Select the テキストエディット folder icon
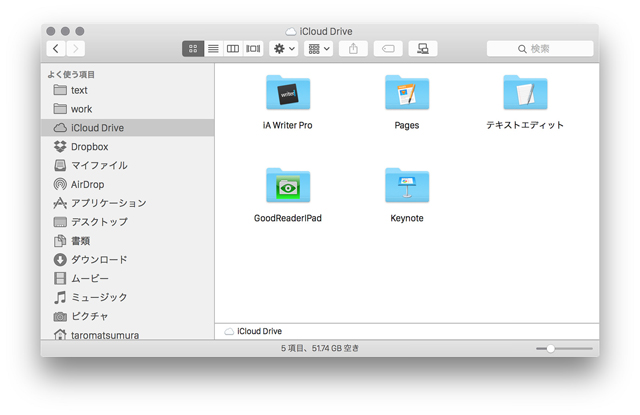This screenshot has width=640, height=415. pos(525,93)
